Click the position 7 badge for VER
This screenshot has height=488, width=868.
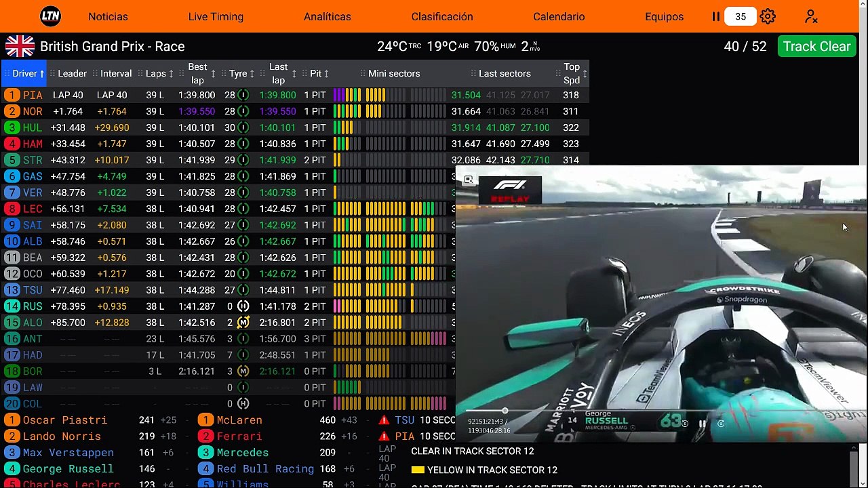point(12,192)
